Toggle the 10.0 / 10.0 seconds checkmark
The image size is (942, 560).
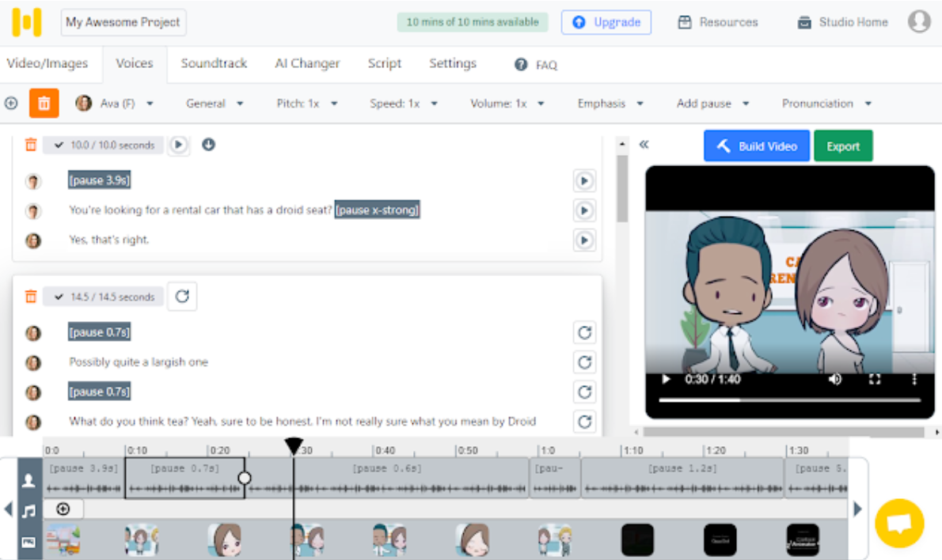tap(59, 146)
